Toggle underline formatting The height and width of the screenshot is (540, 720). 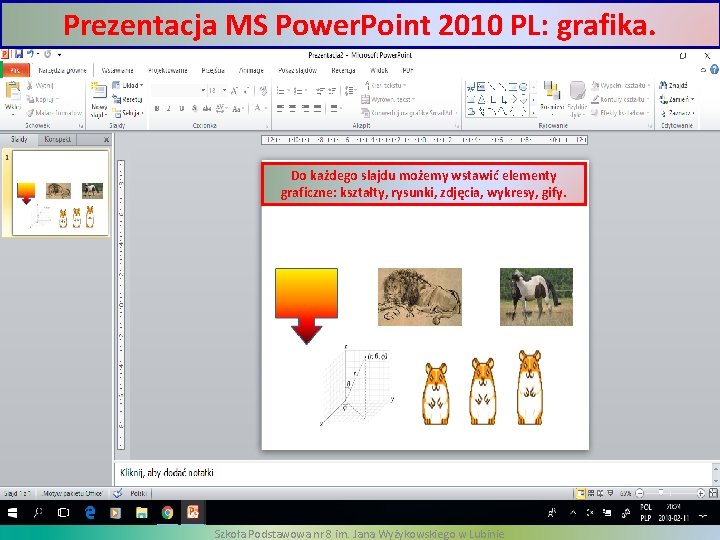click(x=182, y=108)
